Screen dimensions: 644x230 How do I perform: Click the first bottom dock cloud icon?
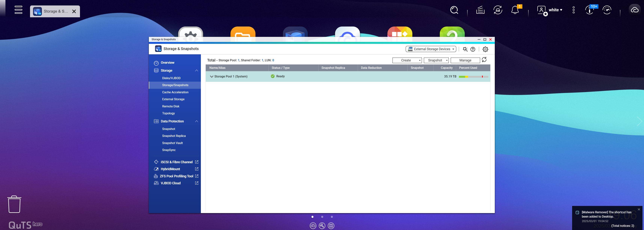pyautogui.click(x=313, y=226)
